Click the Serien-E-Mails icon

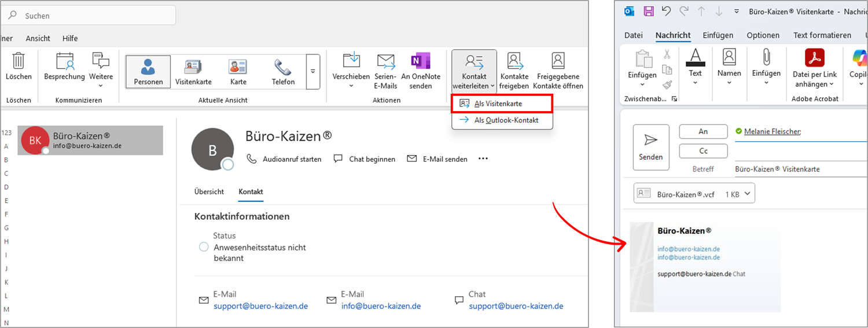click(x=385, y=62)
